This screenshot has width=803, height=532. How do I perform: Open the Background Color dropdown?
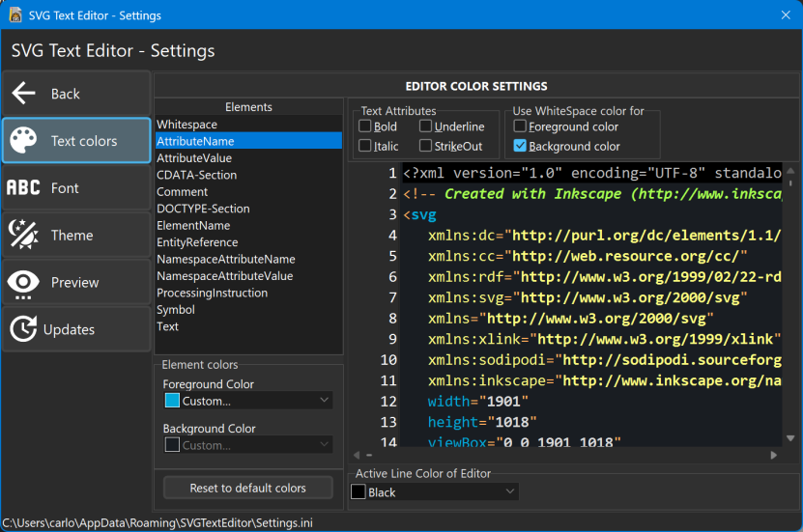(x=248, y=445)
